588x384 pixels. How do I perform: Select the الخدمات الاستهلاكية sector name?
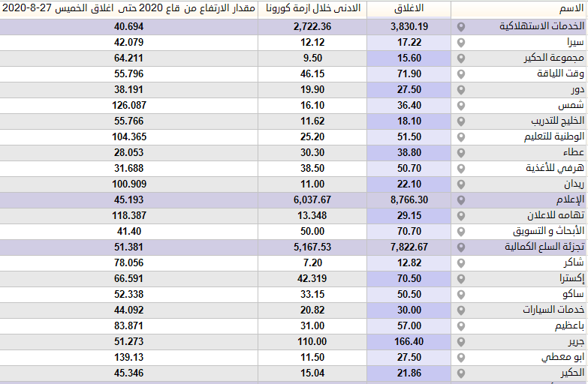tap(542, 26)
